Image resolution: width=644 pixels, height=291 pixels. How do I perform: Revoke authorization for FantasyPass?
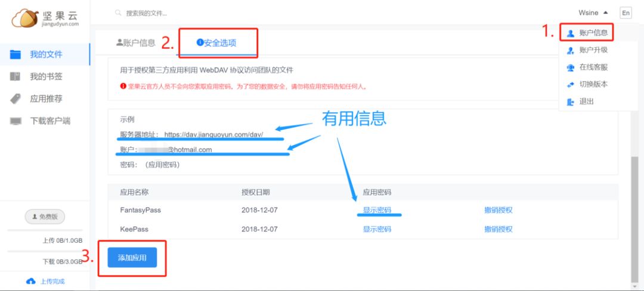coord(499,210)
